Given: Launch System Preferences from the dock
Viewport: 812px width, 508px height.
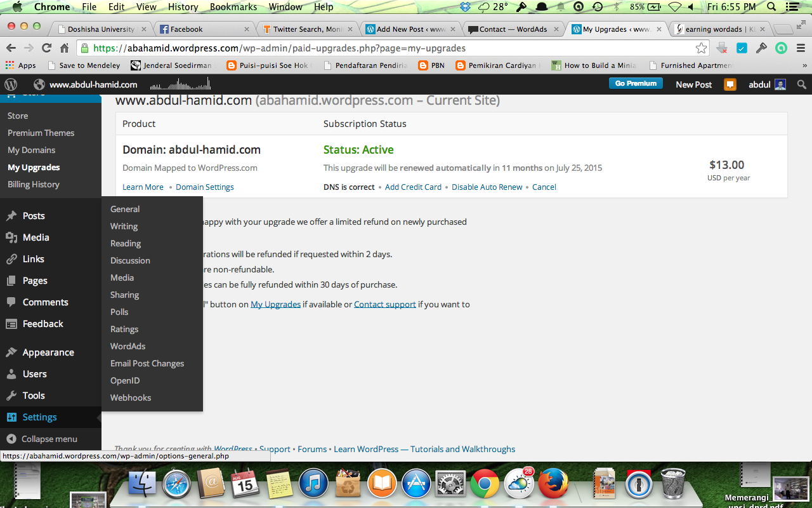Looking at the screenshot, I should [450, 485].
